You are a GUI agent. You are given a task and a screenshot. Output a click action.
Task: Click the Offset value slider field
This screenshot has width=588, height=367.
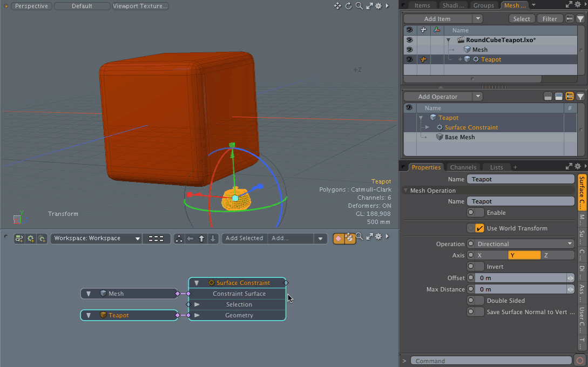click(x=521, y=278)
